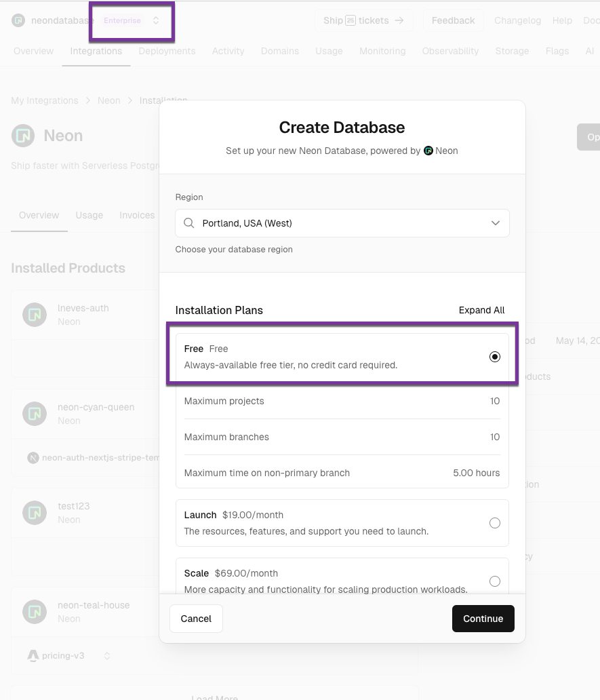Switch to the Overview top tab
The image size is (600, 700).
coord(33,51)
